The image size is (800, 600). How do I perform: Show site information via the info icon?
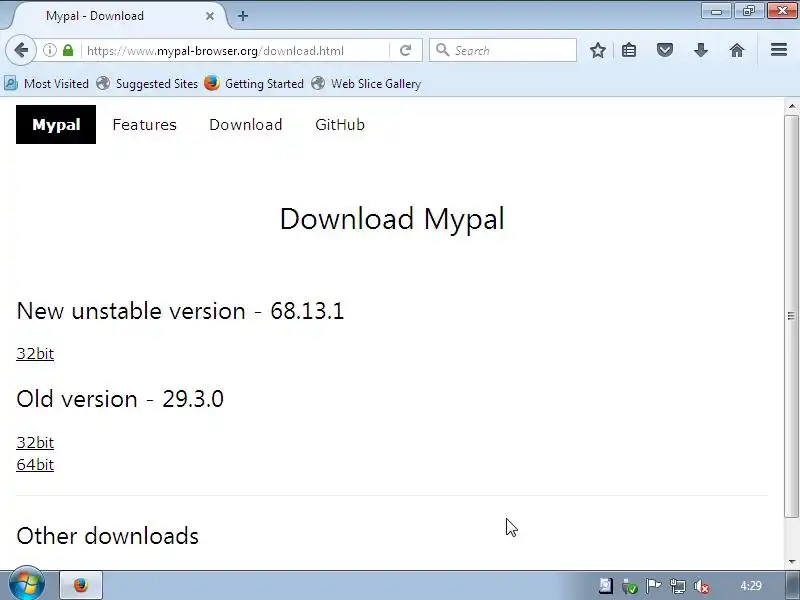pyautogui.click(x=49, y=51)
